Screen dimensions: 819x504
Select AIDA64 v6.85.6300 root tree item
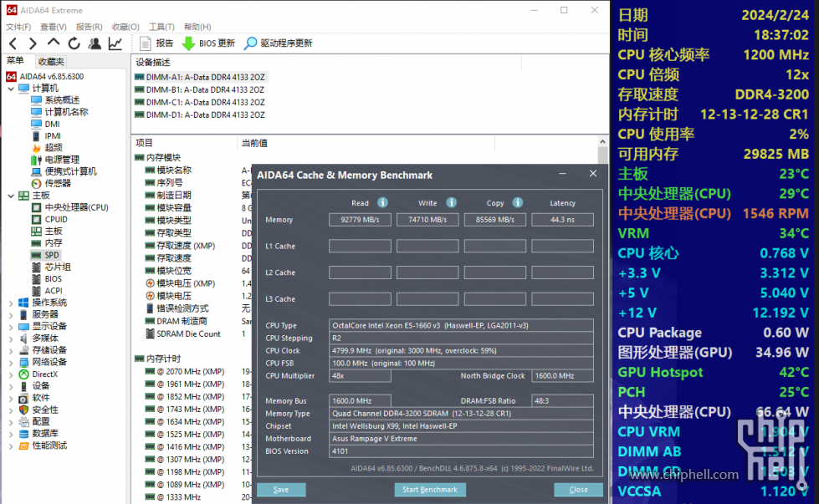[x=45, y=76]
